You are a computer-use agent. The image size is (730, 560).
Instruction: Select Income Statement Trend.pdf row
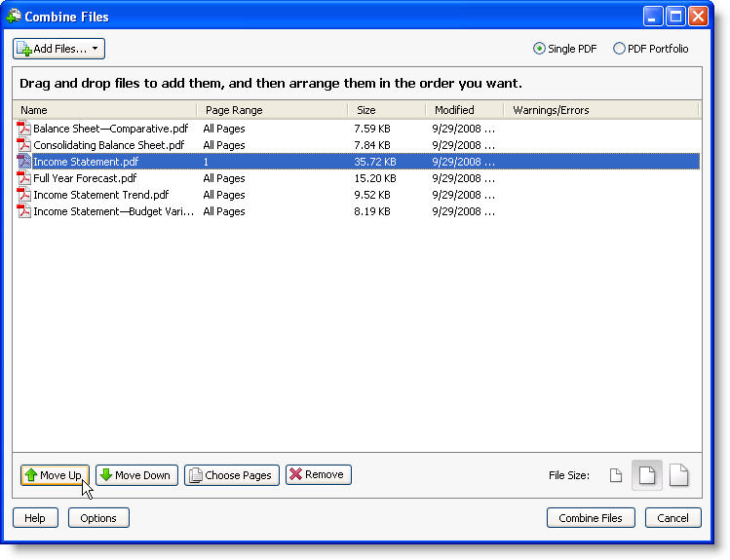tap(357, 195)
